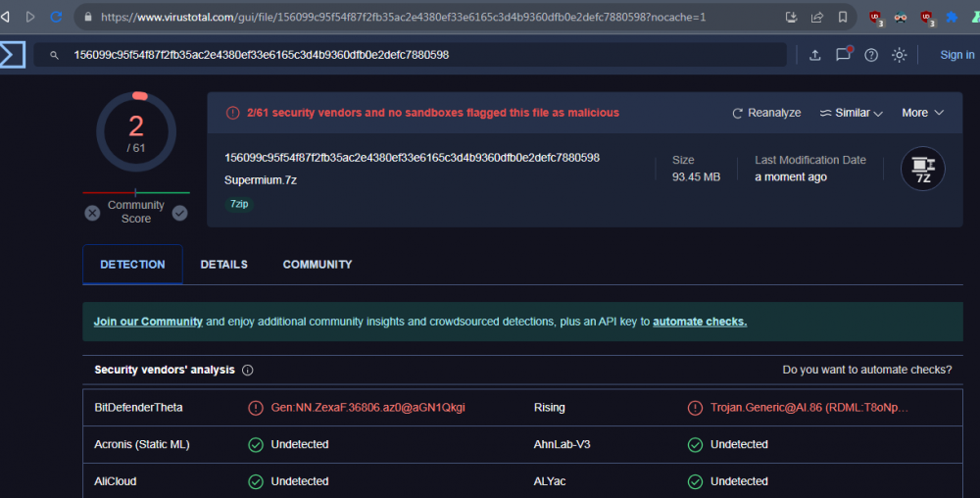Open the help question mark icon
This screenshot has width=980, height=498.
871,55
